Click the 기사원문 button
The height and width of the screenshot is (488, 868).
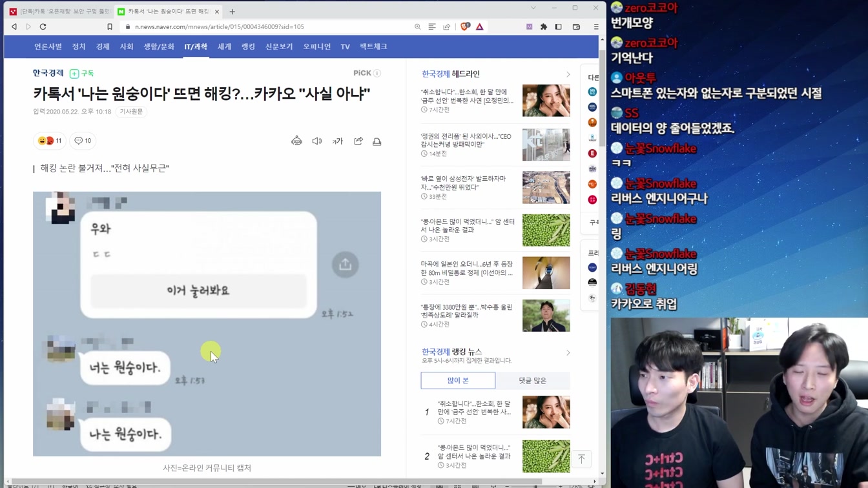131,112
